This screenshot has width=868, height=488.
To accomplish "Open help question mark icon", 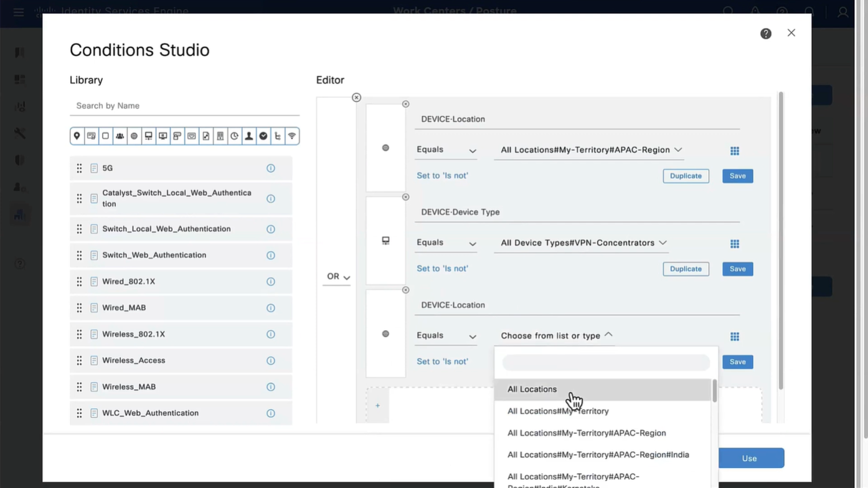I will click(x=765, y=34).
